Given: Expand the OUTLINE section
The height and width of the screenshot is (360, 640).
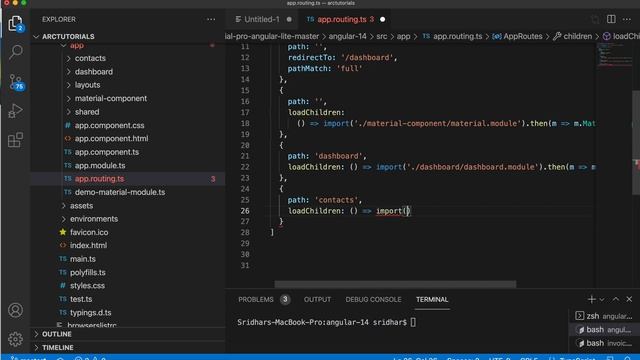Looking at the screenshot, I should pos(128,334).
